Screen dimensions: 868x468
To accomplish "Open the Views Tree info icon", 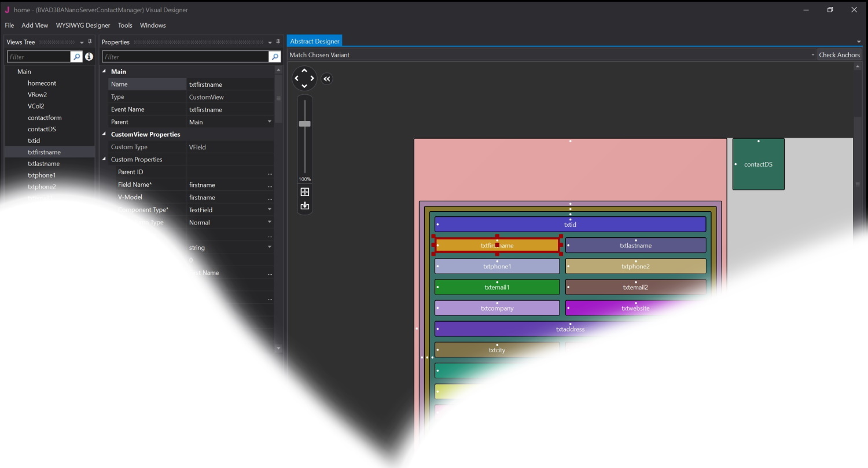I will [x=89, y=57].
